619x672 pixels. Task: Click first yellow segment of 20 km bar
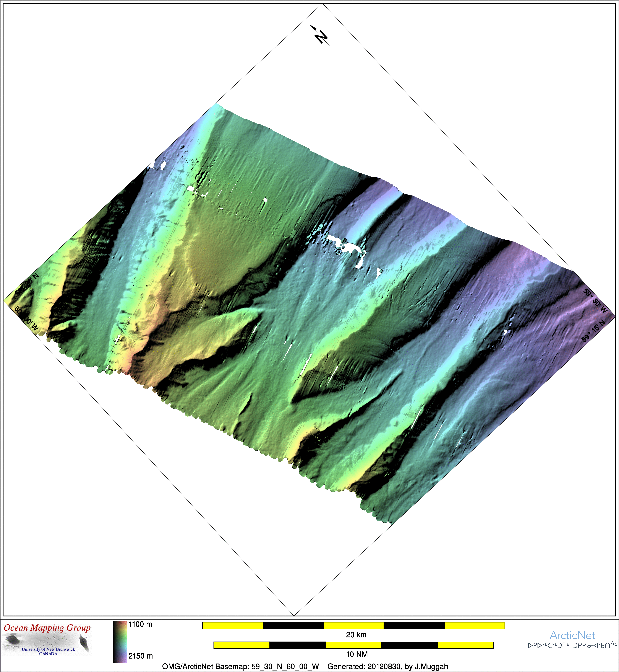coord(233,625)
